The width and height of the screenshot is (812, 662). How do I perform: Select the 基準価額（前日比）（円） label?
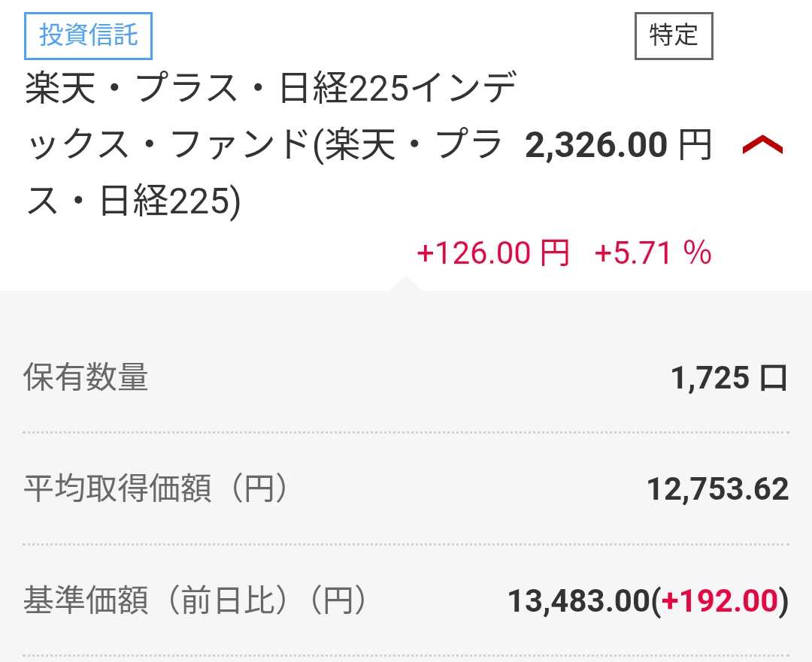195,601
